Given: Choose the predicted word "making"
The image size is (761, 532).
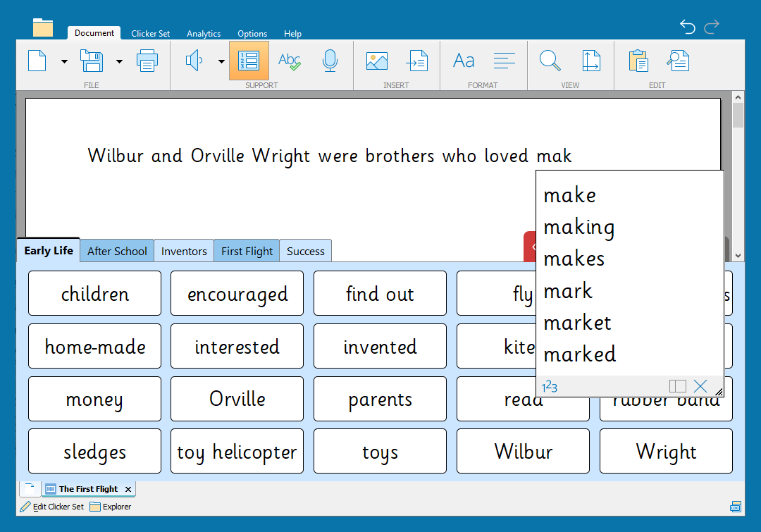Looking at the screenshot, I should coord(579,227).
